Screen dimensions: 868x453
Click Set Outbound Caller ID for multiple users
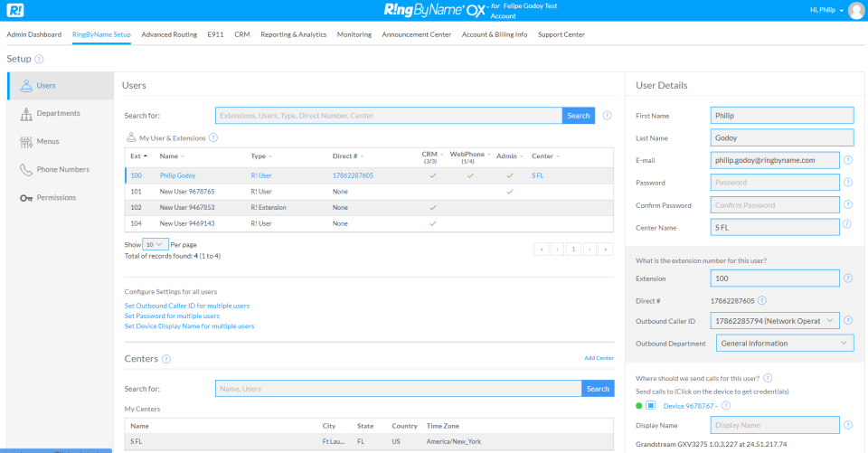click(186, 306)
